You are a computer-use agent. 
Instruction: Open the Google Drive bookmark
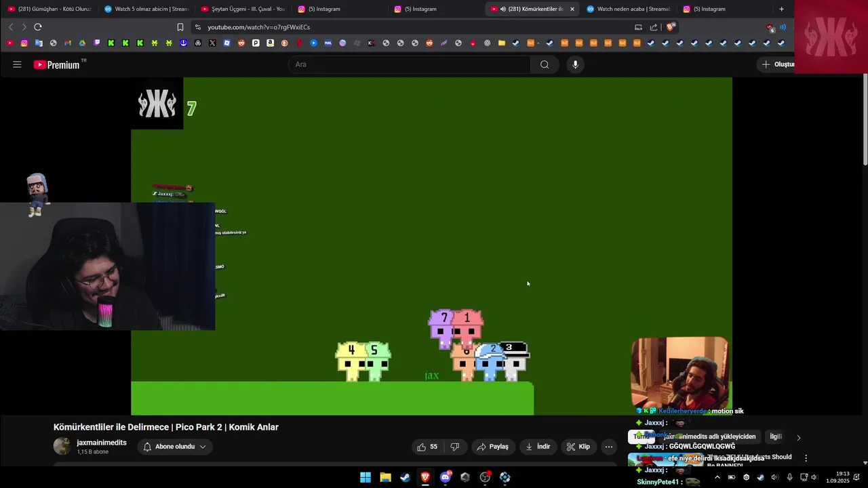(x=82, y=43)
